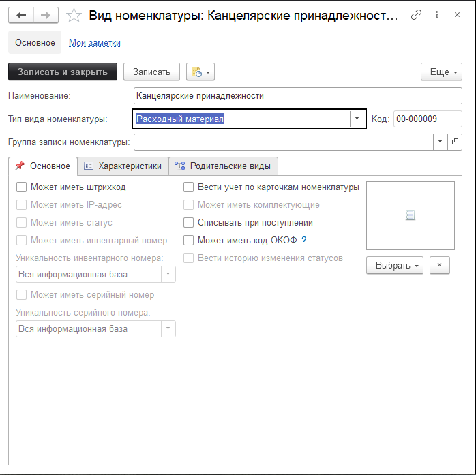Expand the Тип вида номенклатуры dropdown arrow
476x475 pixels.
point(357,119)
